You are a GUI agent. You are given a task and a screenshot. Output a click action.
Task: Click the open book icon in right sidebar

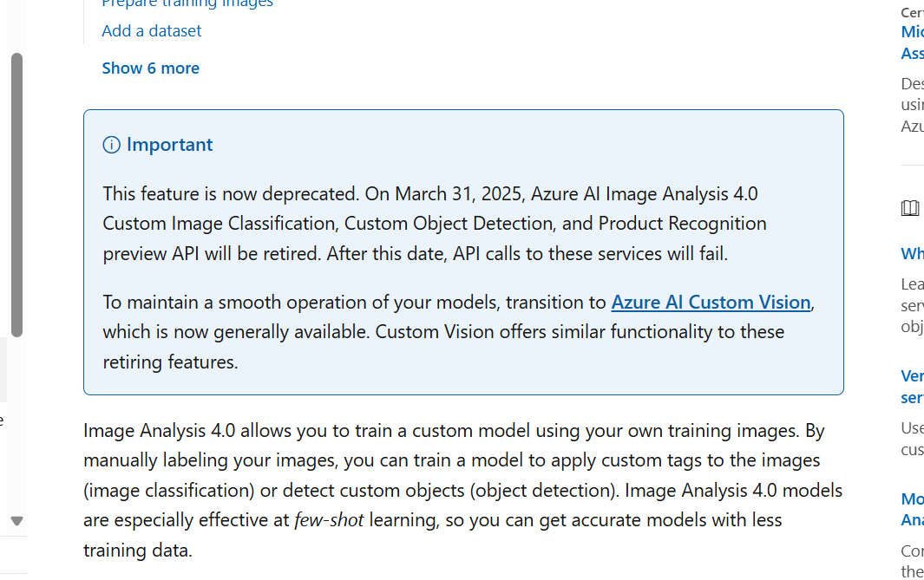(x=910, y=208)
